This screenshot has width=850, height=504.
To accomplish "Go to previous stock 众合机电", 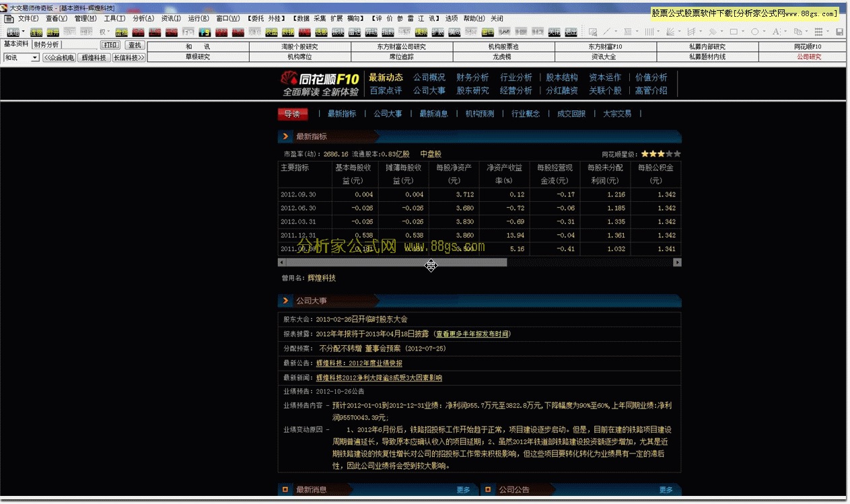I will point(59,58).
